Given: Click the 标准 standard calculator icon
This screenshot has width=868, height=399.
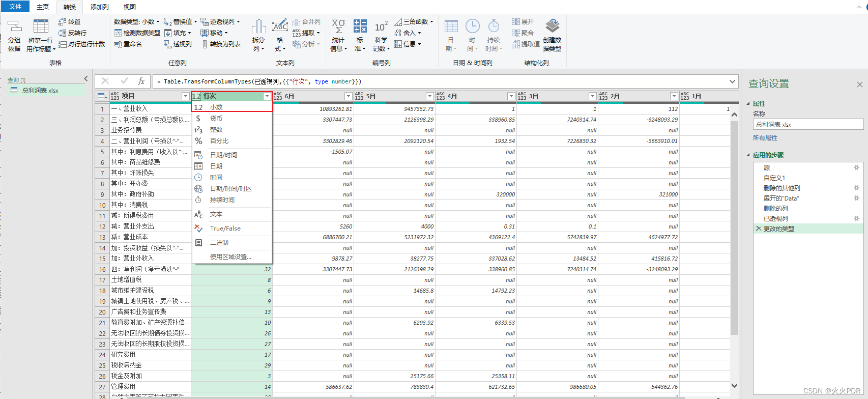Looking at the screenshot, I should (360, 26).
